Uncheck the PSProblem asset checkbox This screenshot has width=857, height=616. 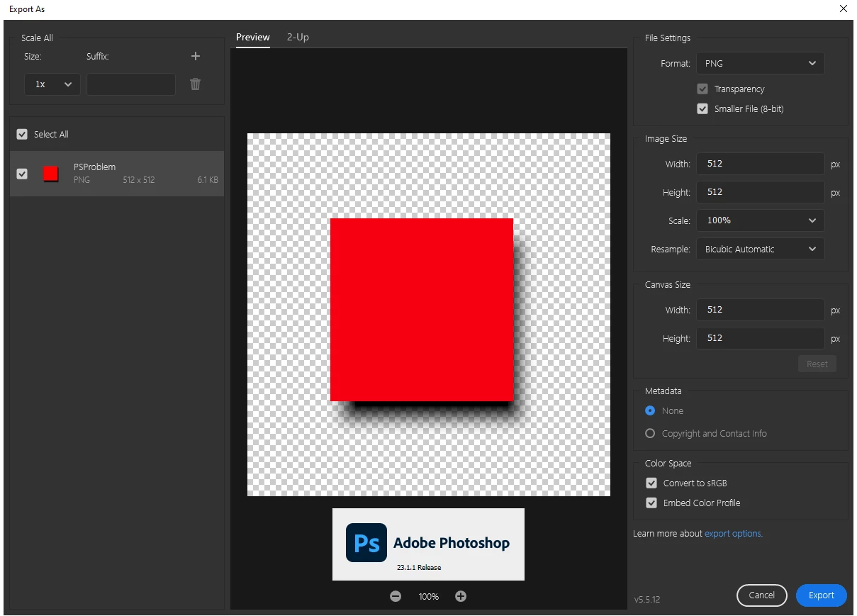pos(22,174)
